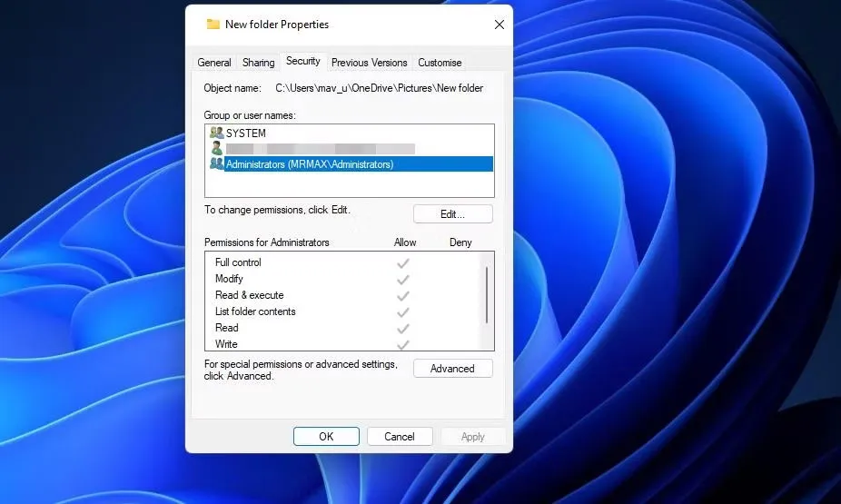Click the Full control permission label

[x=238, y=262]
